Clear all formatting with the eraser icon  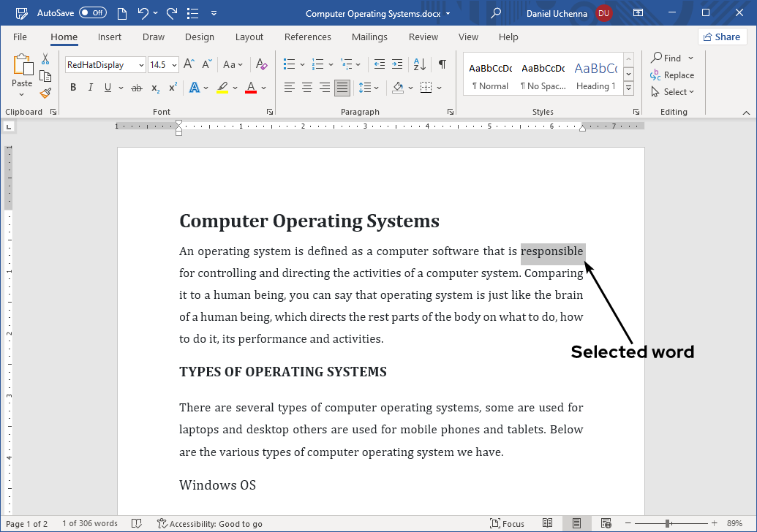262,64
